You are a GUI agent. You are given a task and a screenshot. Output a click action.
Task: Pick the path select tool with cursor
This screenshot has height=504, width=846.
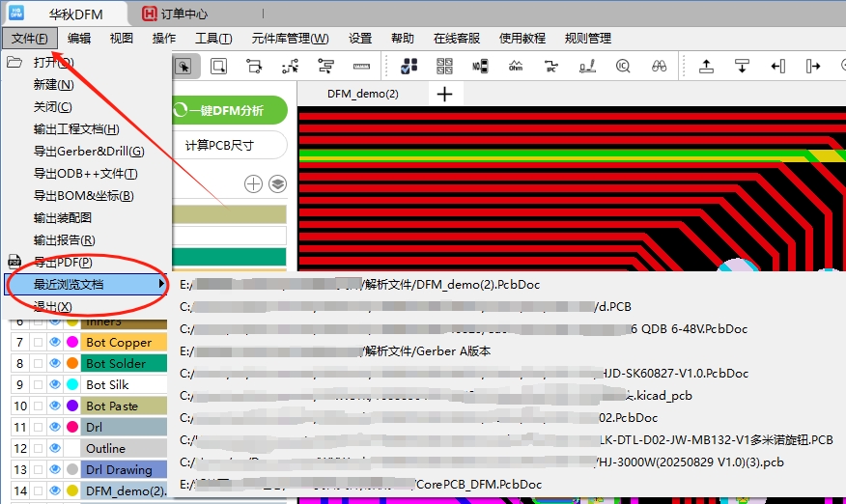(290, 67)
